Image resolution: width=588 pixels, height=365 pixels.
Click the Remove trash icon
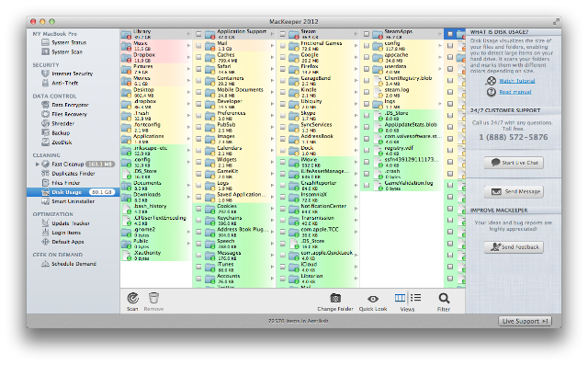(153, 298)
